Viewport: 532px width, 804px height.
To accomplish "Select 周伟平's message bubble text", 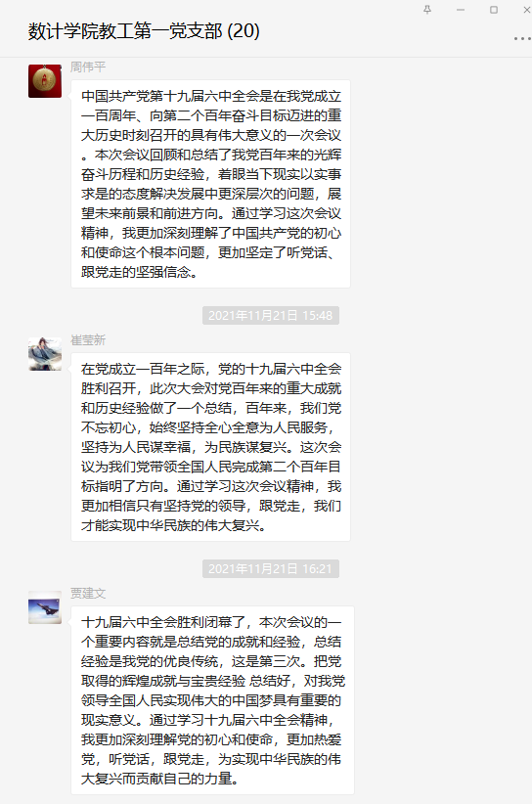I will pyautogui.click(x=210, y=184).
